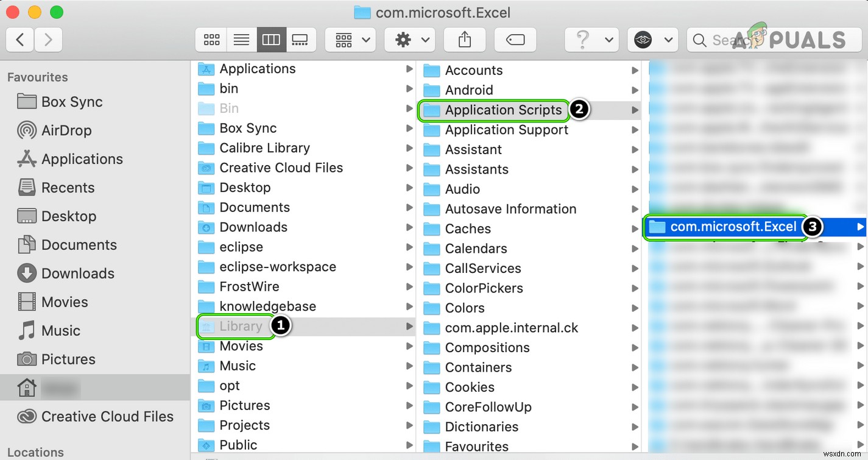
Task: Open the help dropdown chevron
Action: (x=608, y=39)
